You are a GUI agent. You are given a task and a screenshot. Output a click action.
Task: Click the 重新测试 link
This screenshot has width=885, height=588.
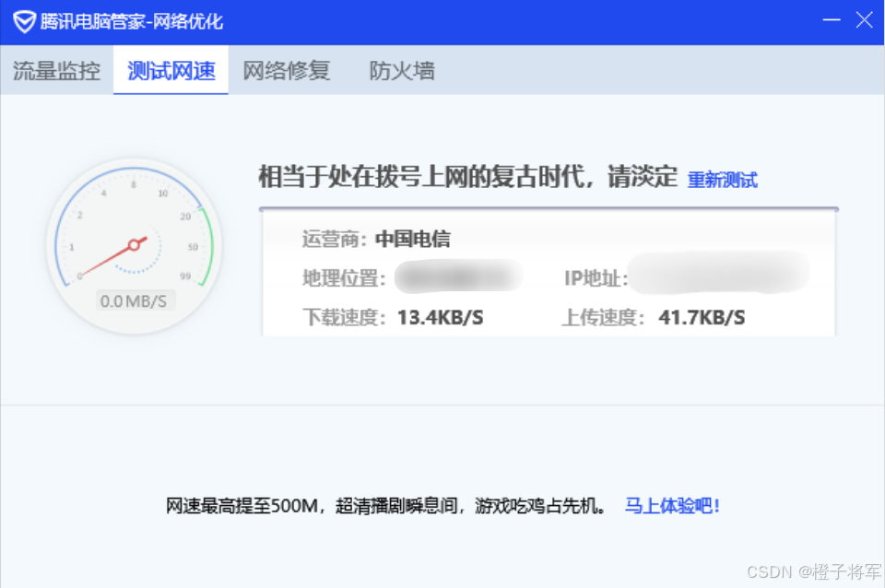[722, 180]
